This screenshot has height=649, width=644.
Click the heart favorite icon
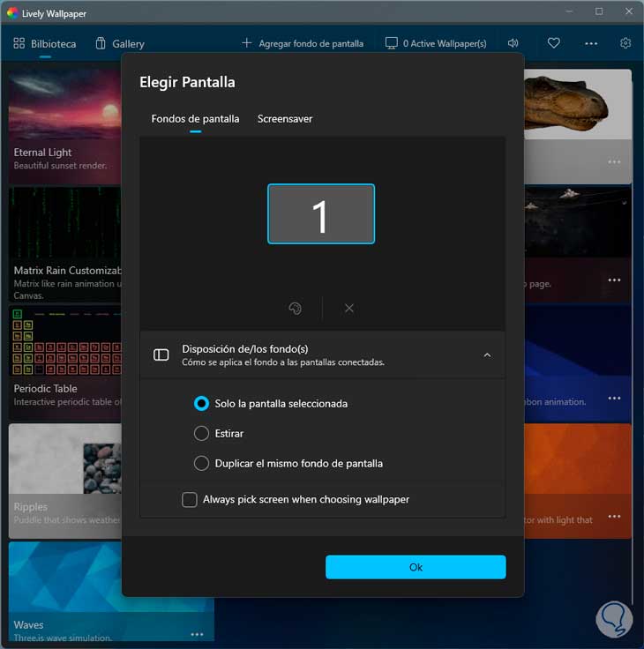[x=554, y=43]
